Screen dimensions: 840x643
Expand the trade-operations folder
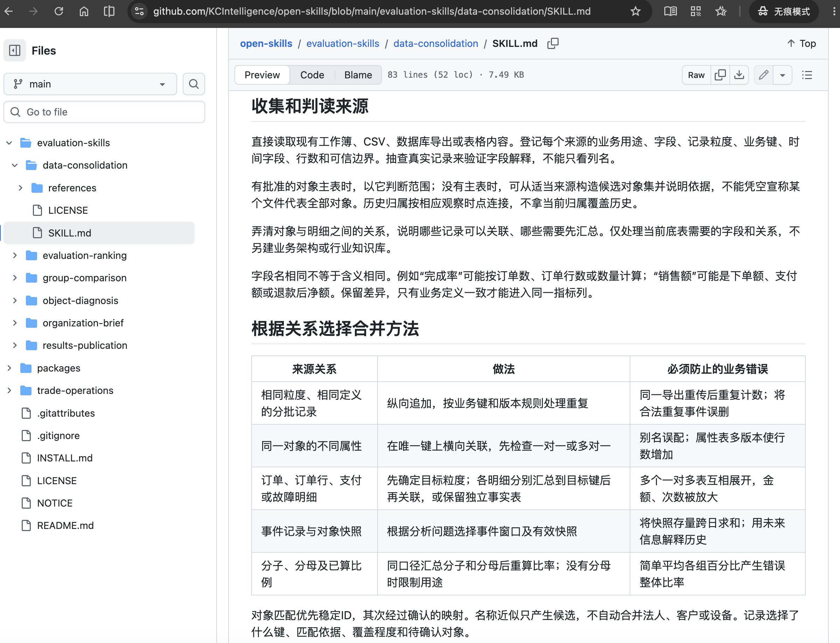[9, 390]
